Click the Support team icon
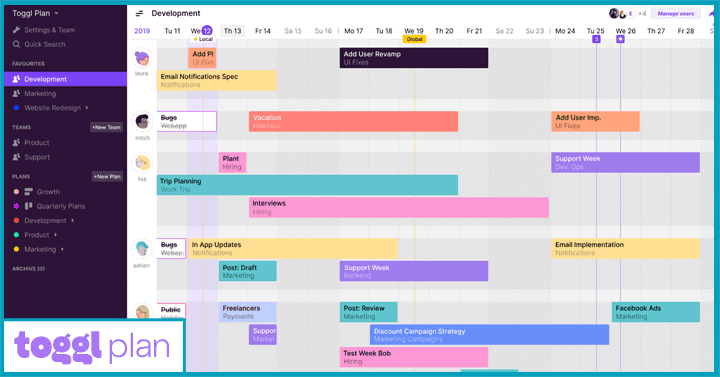Viewport: 720px width, 377px height. (x=16, y=157)
